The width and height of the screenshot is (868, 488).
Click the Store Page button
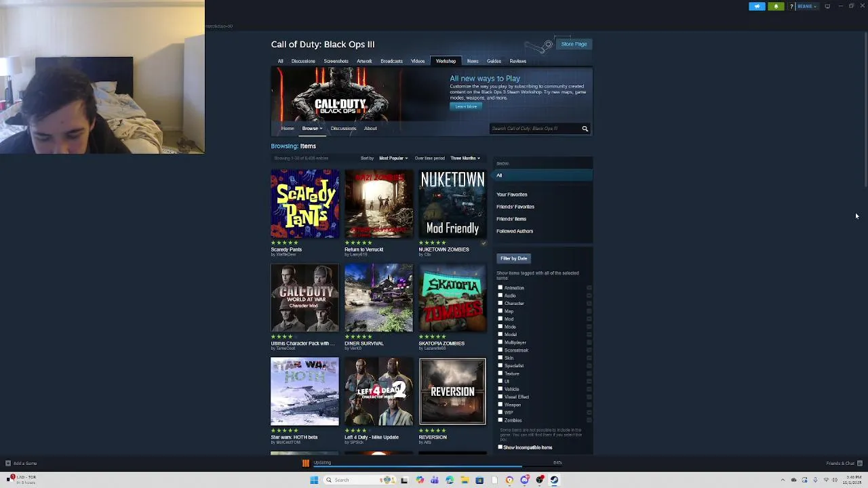click(x=574, y=44)
